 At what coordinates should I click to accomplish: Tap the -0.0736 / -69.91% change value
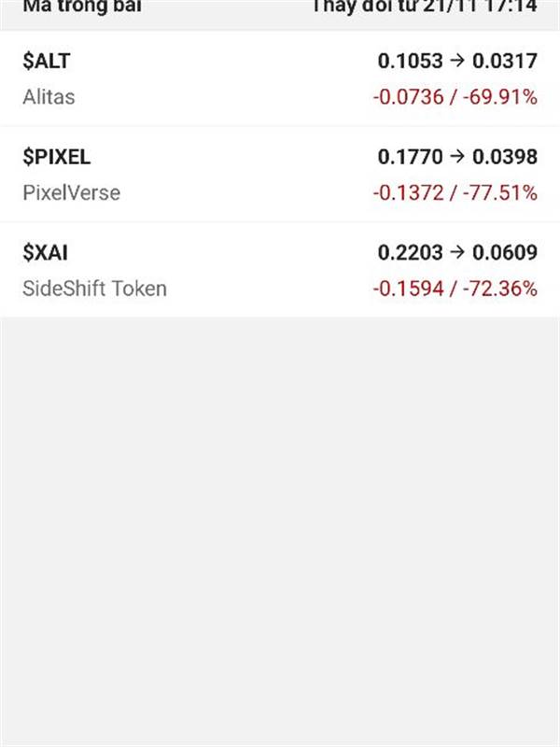[455, 97]
